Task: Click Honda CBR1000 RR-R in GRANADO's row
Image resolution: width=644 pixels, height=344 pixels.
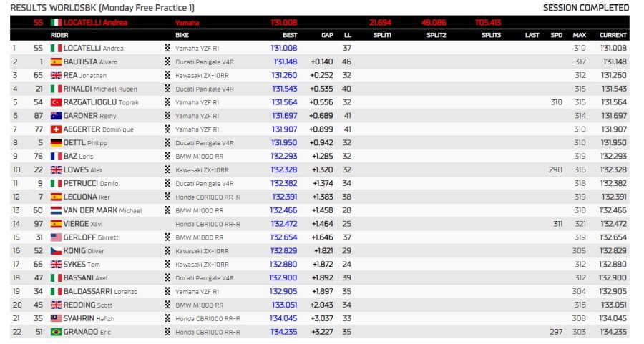Action: click(x=208, y=332)
